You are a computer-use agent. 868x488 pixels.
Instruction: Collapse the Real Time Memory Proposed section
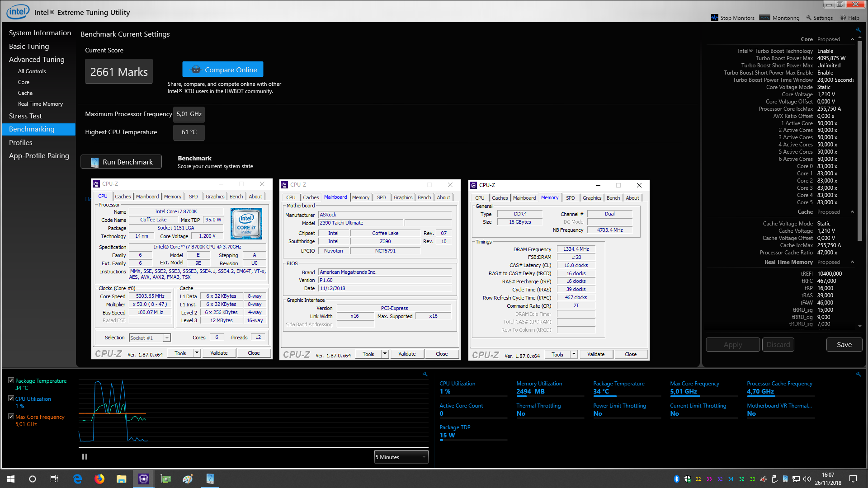(x=853, y=262)
